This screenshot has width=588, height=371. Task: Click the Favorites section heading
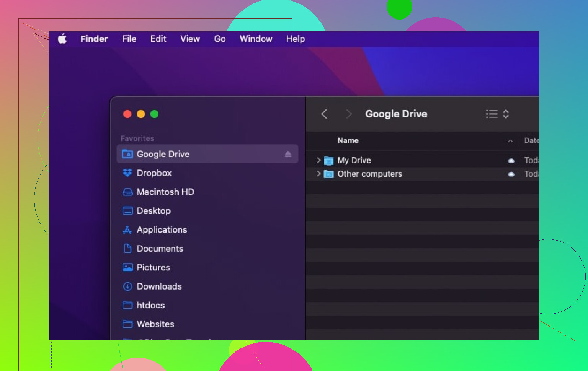(x=137, y=138)
